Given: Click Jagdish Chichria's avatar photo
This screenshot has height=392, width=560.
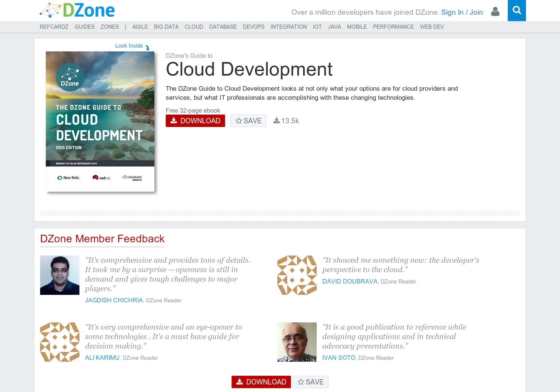Looking at the screenshot, I should pyautogui.click(x=60, y=275).
